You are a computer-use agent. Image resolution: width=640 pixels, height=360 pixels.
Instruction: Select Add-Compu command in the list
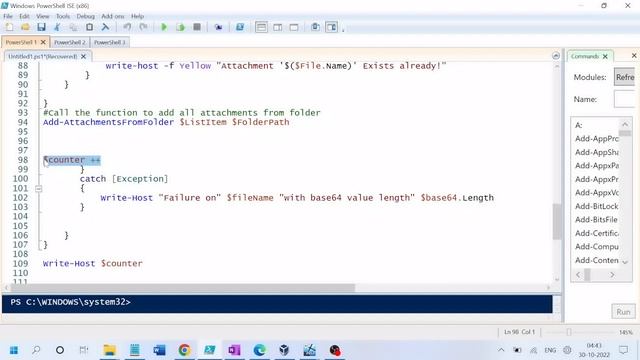(x=596, y=247)
